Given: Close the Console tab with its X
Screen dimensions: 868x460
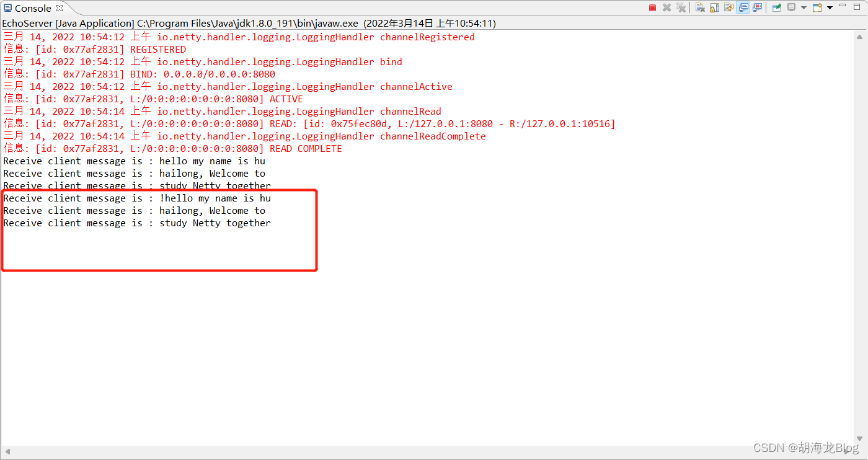Looking at the screenshot, I should coord(60,8).
